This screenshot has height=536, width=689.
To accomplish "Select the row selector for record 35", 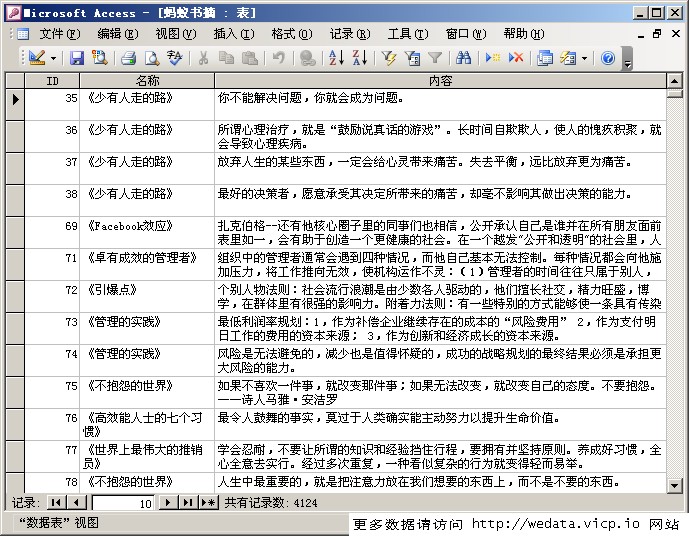I will tap(15, 105).
